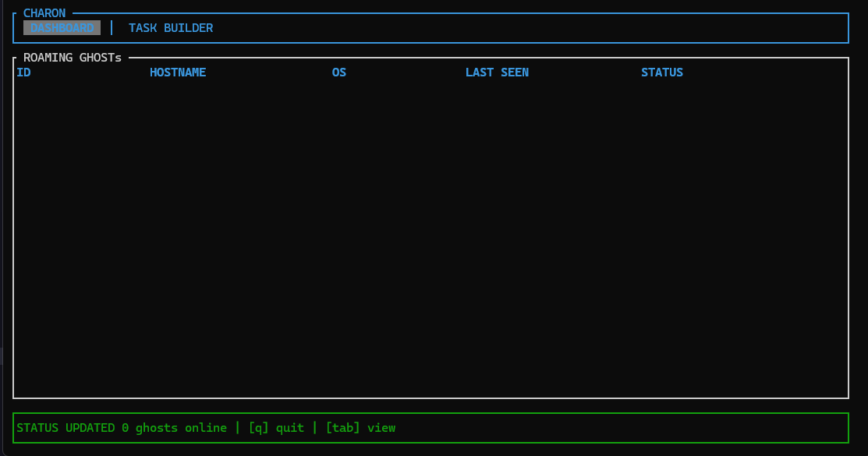Switch to the DASHBOARD tab
The width and height of the screenshot is (868, 456).
click(x=62, y=28)
